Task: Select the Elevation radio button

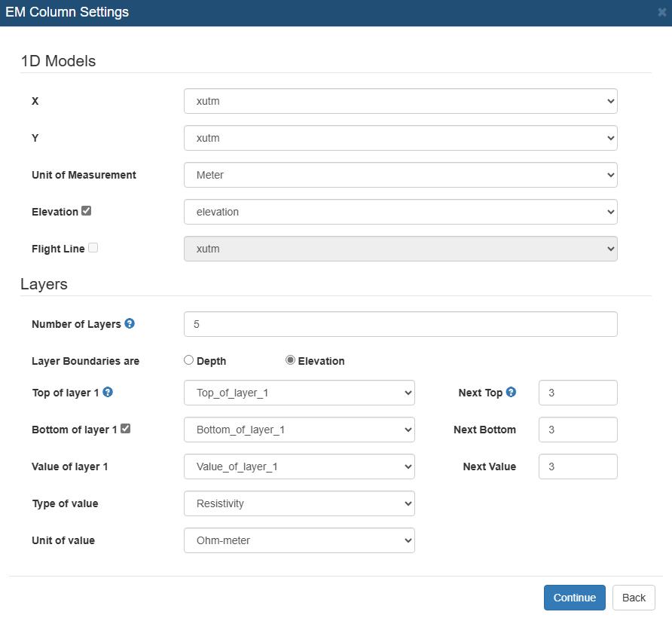Action: coord(290,360)
